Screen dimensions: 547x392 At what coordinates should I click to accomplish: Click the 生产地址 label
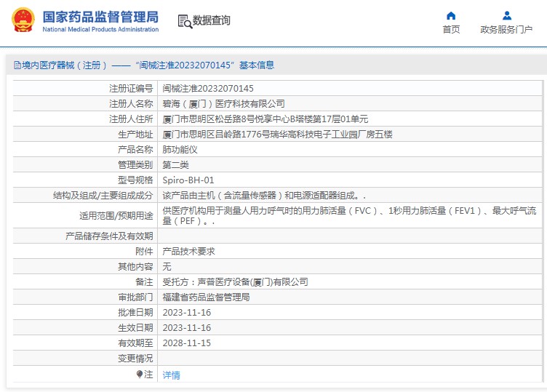coord(135,135)
